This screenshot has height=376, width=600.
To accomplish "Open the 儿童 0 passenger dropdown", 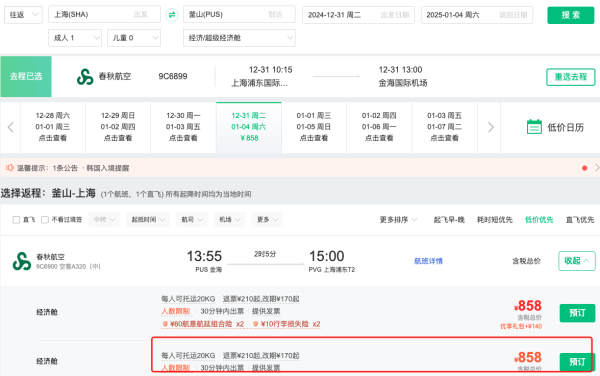I will pos(134,38).
